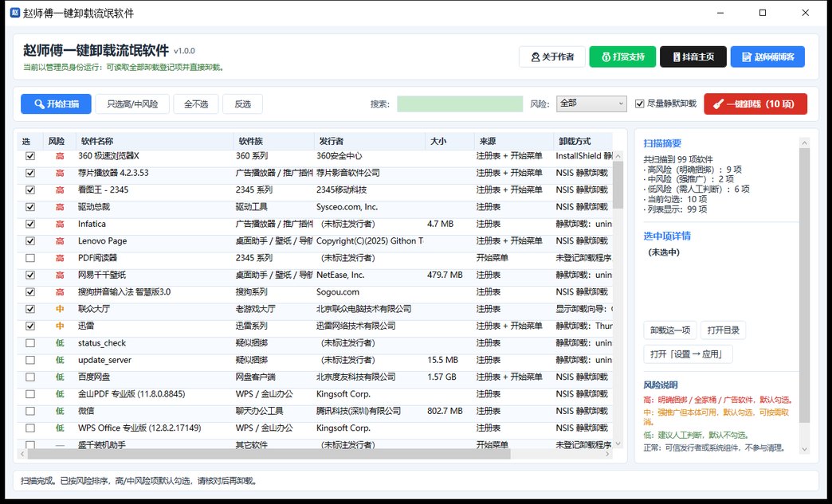
Task: Select 金山PDF 专业版 (11.8.0.8845) entry
Action: click(131, 394)
